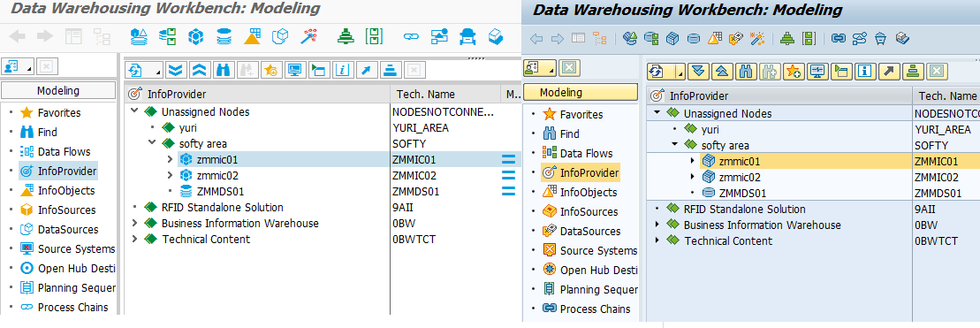
Task: Click the monitor button in right window tree toolbar
Action: tap(817, 72)
